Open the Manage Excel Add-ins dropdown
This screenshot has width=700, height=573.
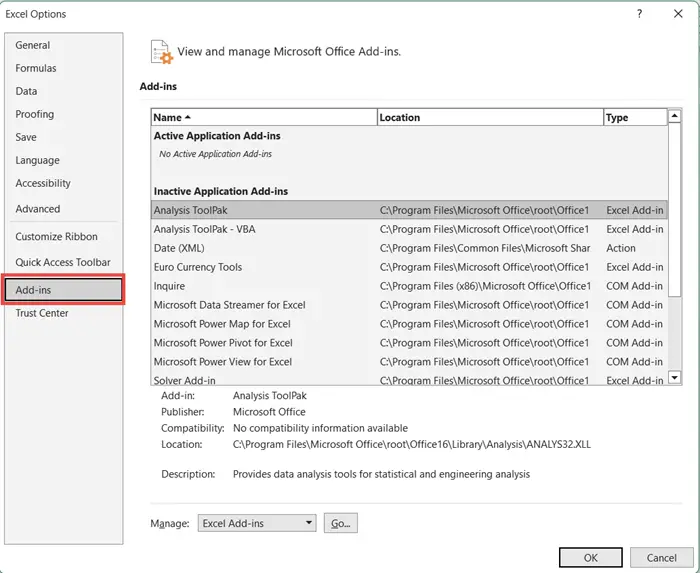(257, 523)
